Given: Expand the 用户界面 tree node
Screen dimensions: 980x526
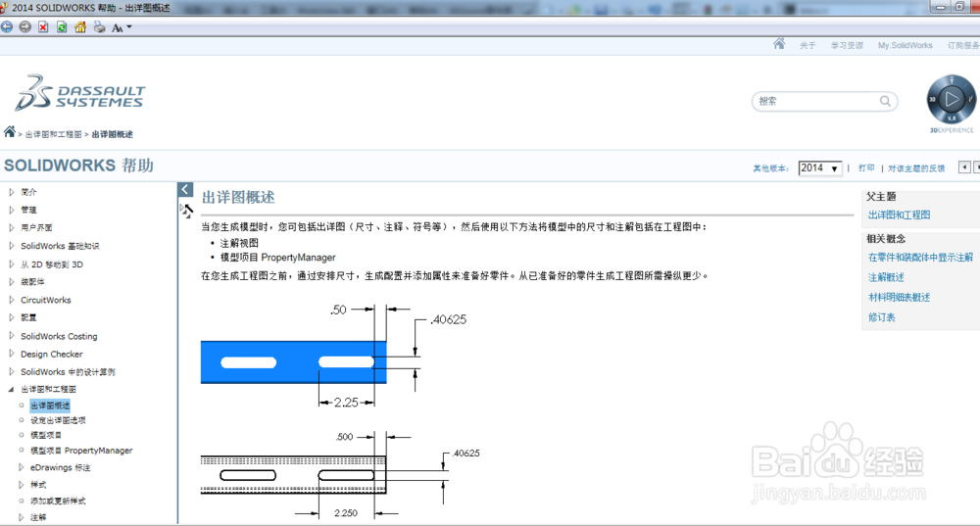Looking at the screenshot, I should [11, 227].
